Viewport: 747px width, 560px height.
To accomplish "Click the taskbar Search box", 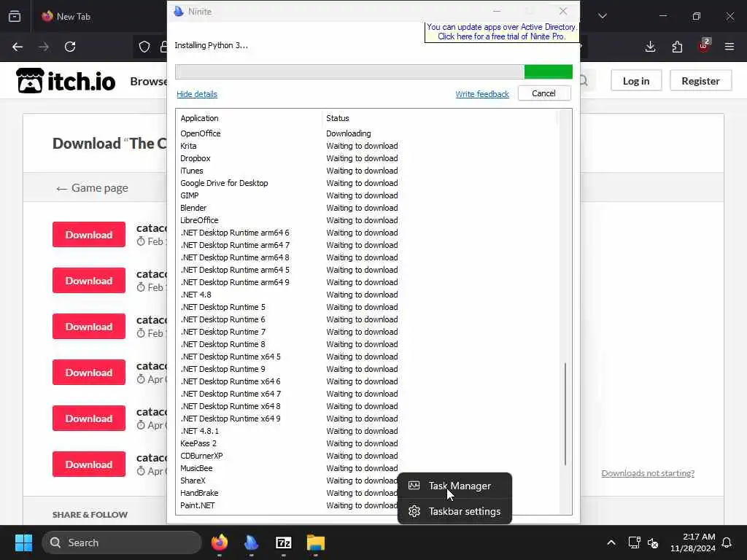I will pos(122,542).
